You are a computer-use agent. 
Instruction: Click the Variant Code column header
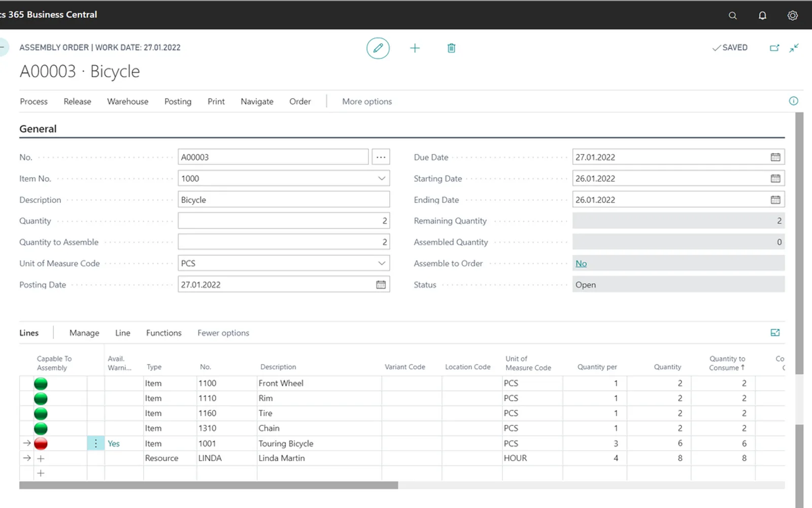pyautogui.click(x=404, y=367)
